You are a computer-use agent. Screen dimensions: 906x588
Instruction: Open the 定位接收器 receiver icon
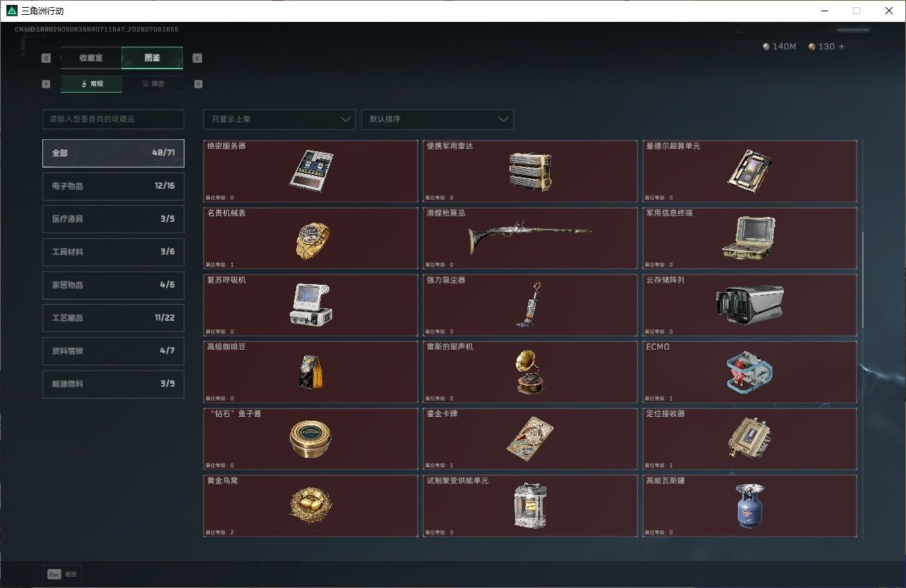[749, 438]
